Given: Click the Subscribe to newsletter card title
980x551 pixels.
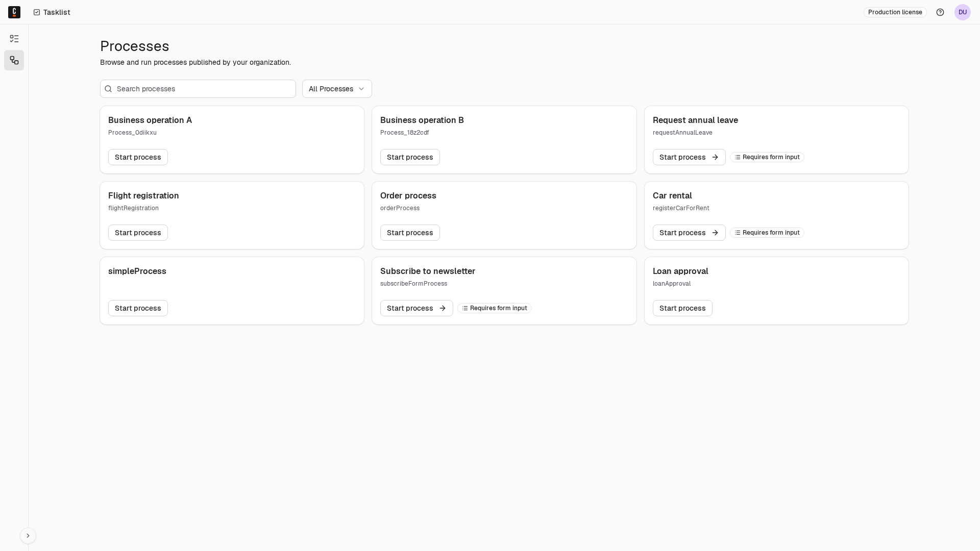Looking at the screenshot, I should pos(428,271).
